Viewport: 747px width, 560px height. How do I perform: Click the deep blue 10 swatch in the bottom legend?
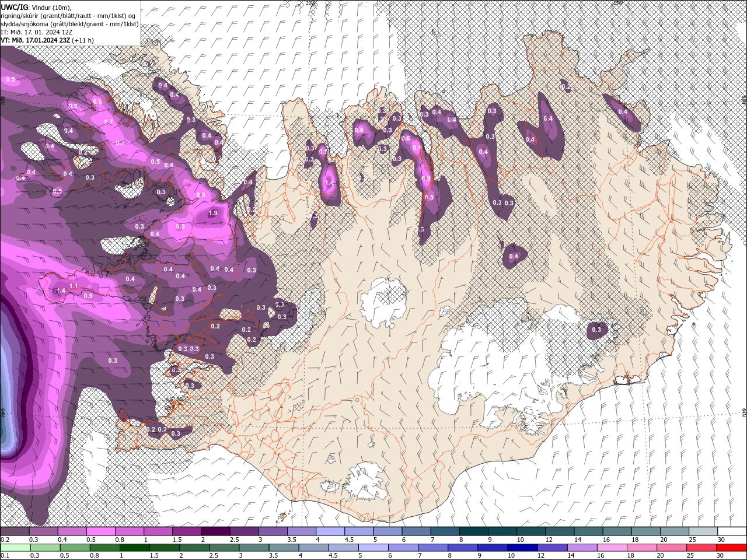click(523, 547)
